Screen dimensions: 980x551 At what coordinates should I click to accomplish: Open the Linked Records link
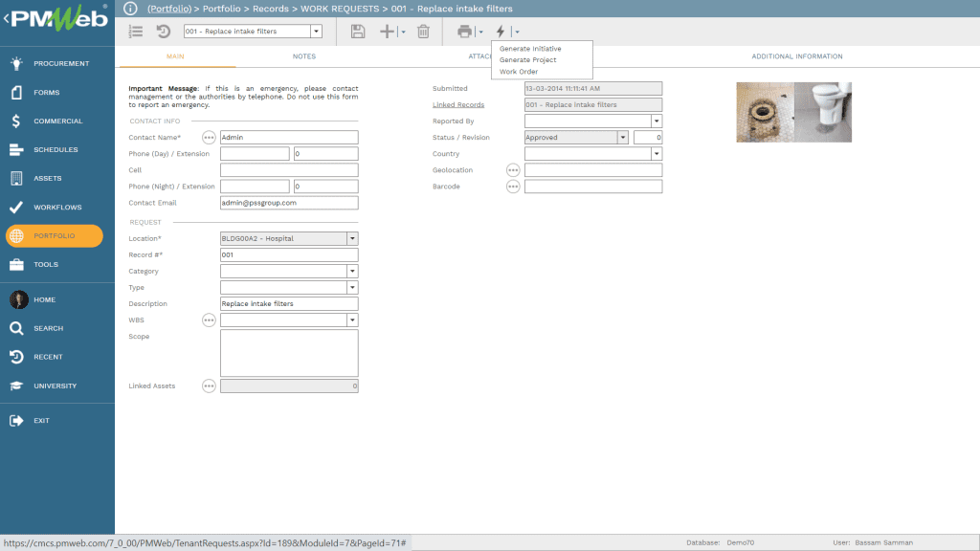[458, 105]
